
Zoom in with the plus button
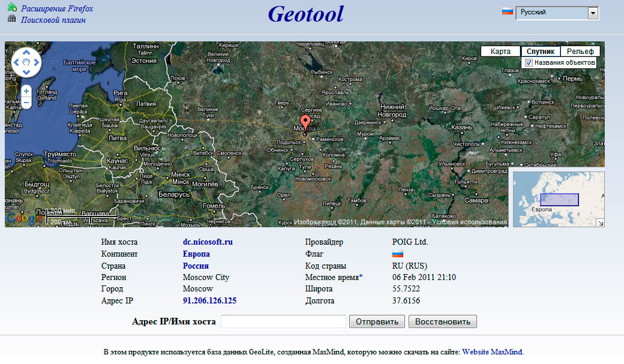26,91
